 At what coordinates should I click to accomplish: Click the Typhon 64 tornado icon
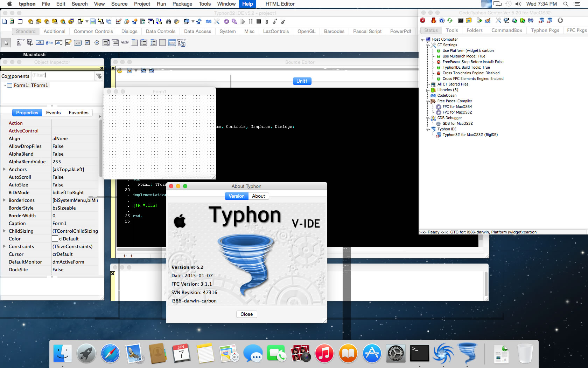tap(541, 20)
